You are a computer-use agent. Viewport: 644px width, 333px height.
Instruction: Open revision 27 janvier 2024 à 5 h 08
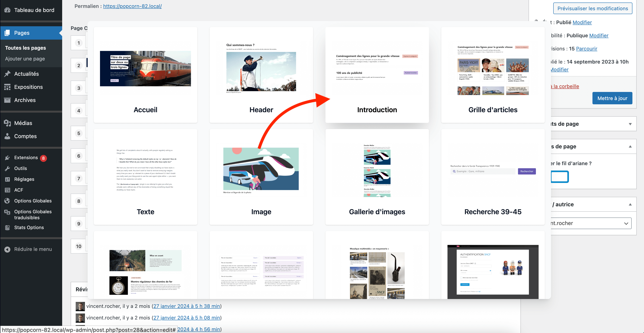coord(186,318)
